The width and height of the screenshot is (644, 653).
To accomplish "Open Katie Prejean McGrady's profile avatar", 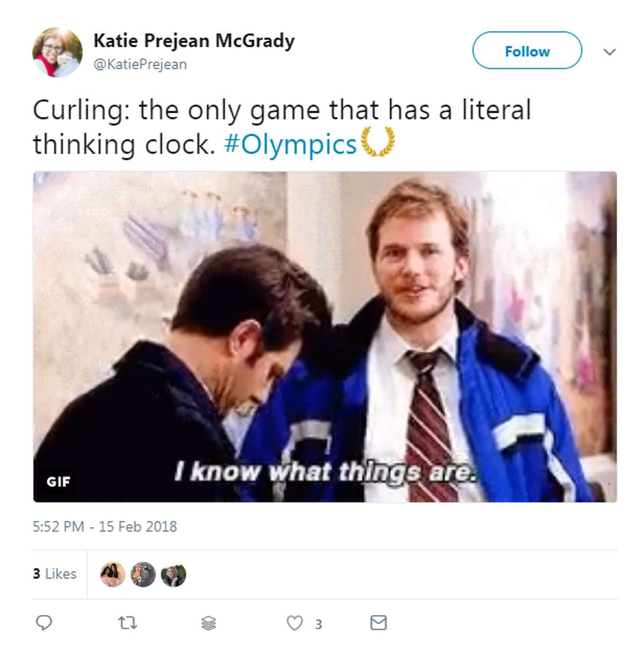I will (57, 52).
